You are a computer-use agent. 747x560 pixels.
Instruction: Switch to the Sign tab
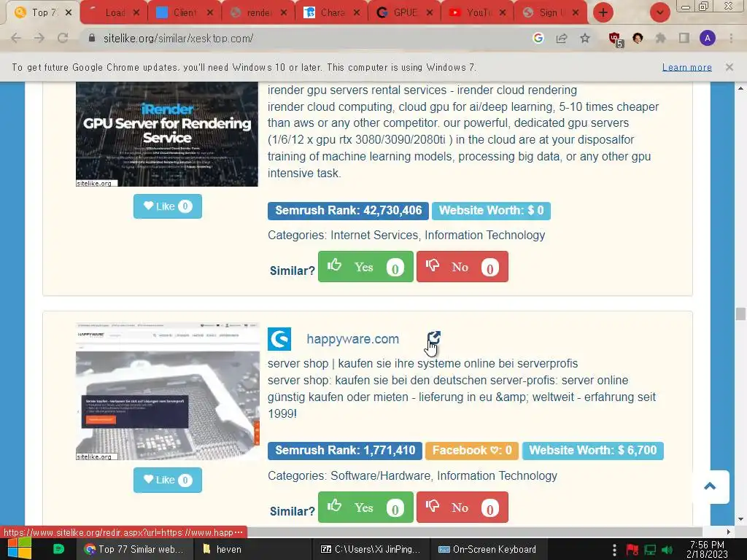click(550, 13)
